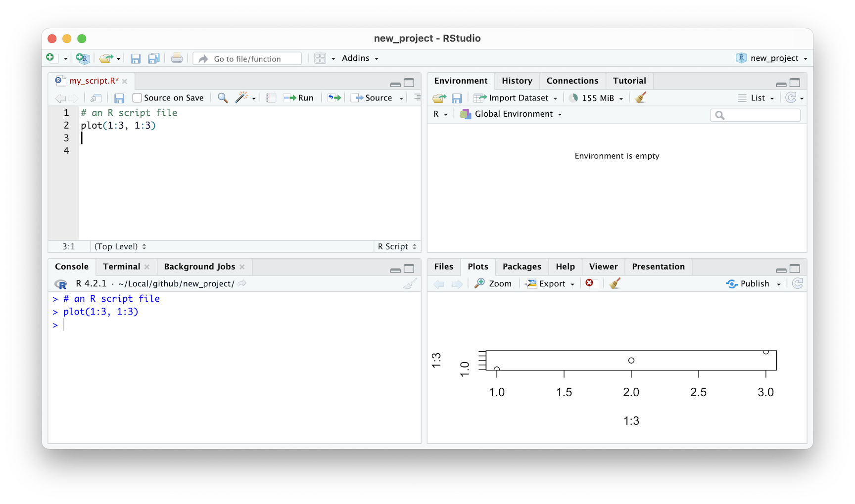Switch to the Terminal tab

(x=122, y=267)
